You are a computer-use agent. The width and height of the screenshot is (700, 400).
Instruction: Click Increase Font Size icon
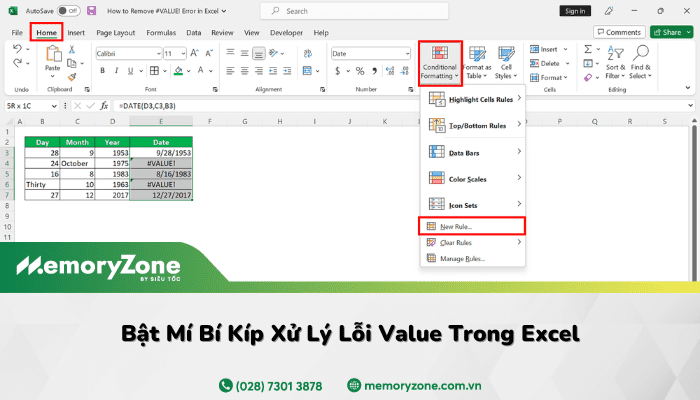(194, 54)
